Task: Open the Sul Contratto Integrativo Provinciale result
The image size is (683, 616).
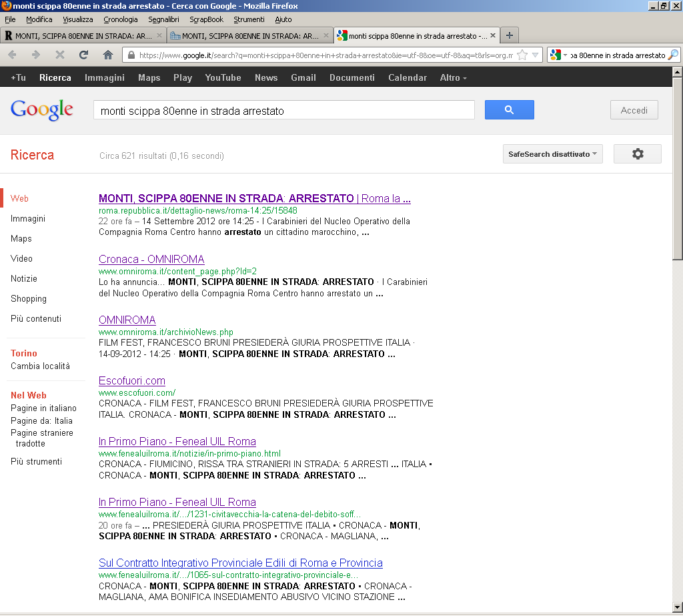Action: point(240,563)
